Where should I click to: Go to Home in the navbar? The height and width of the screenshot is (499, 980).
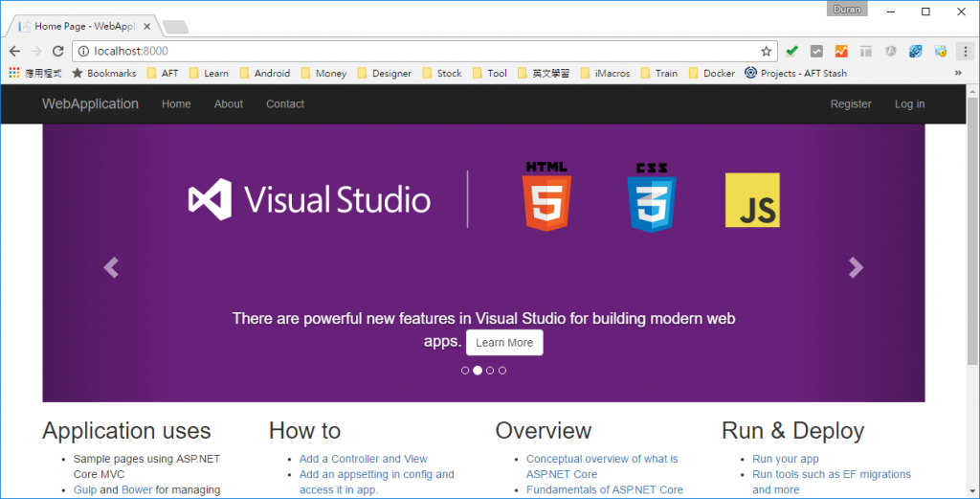click(x=176, y=103)
